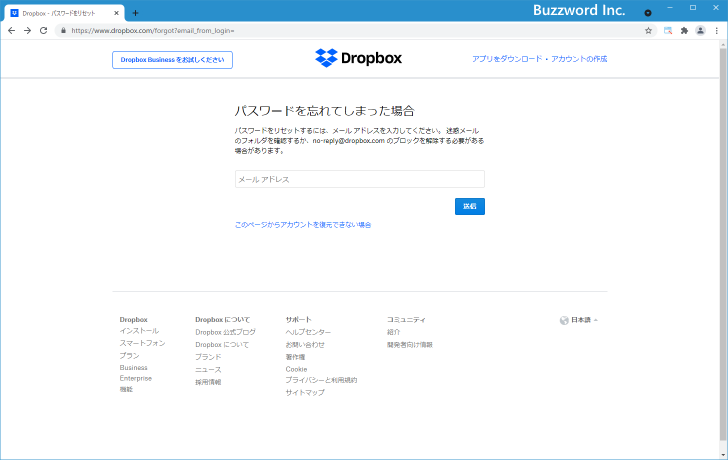Click the padlock site info icon
Image resolution: width=728 pixels, height=460 pixels.
tap(64, 31)
